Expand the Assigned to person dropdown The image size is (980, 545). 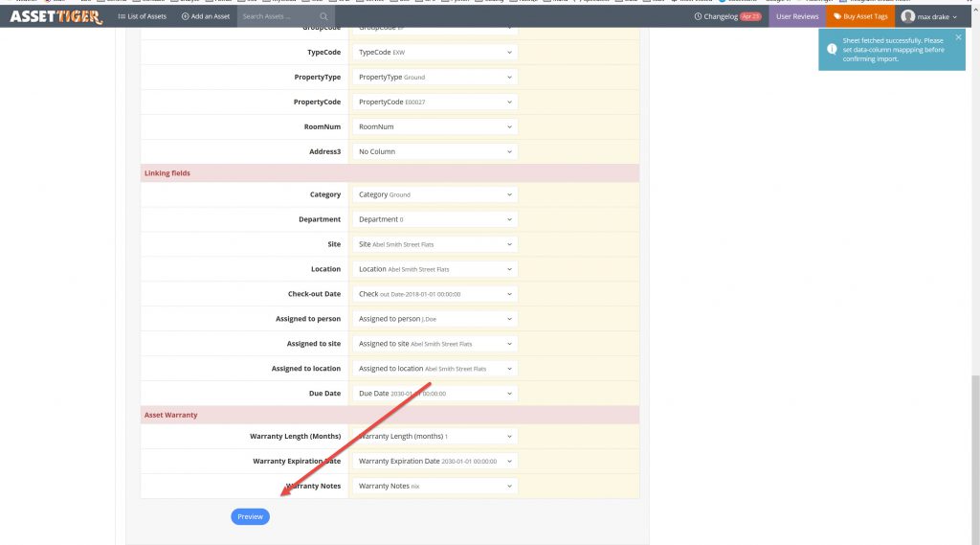click(434, 319)
